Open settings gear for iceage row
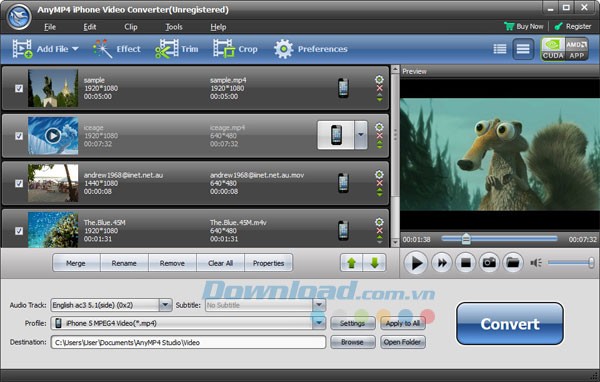This screenshot has height=382, width=600. [379, 127]
